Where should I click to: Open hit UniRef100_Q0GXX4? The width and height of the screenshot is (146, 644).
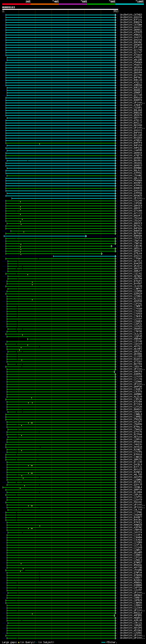(131, 17)
